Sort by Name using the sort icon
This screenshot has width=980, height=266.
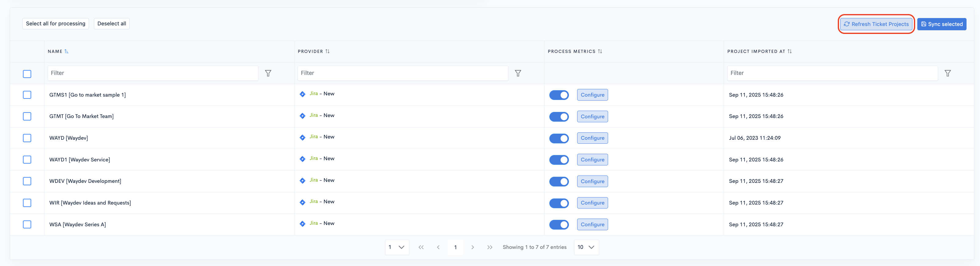(67, 51)
